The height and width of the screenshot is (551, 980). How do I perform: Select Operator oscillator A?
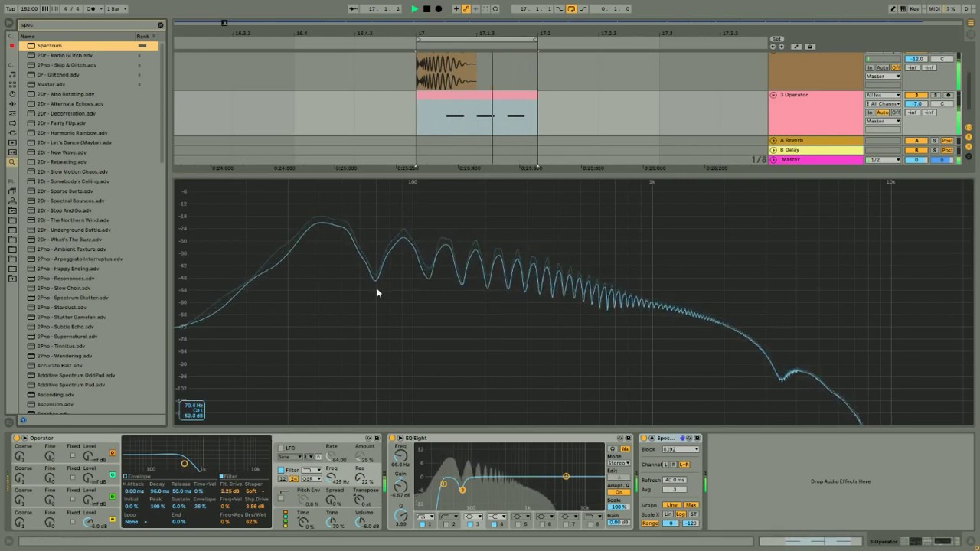[112, 518]
